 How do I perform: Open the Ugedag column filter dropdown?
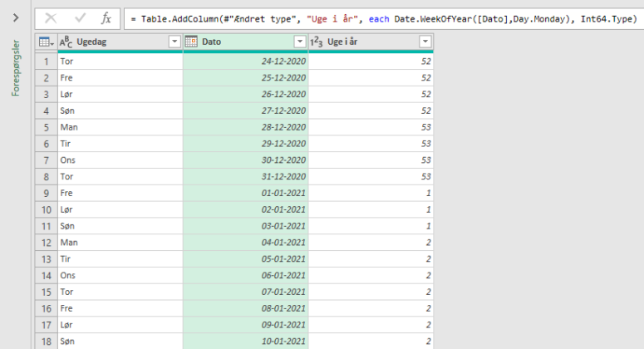click(175, 42)
